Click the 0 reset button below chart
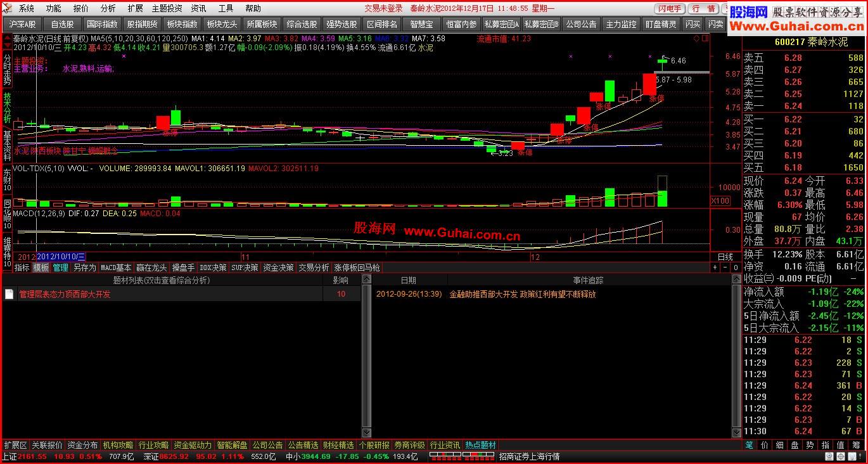Viewport: 868px width, 464px height. (735, 267)
